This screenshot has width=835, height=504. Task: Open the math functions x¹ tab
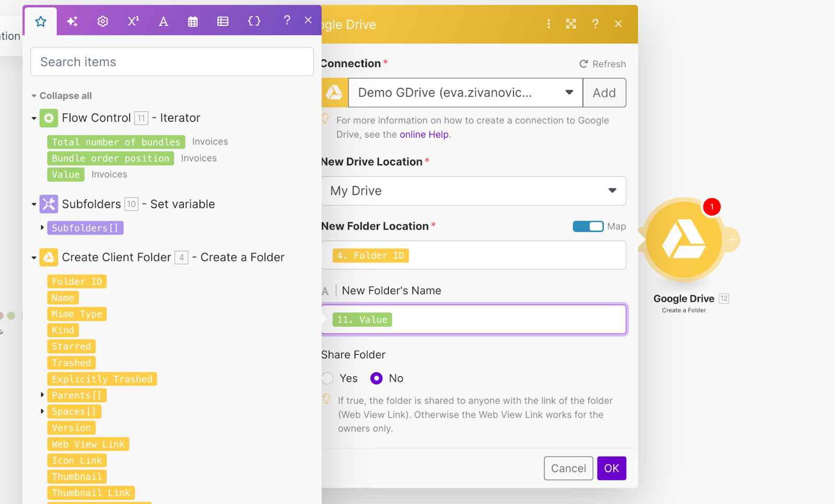point(133,21)
